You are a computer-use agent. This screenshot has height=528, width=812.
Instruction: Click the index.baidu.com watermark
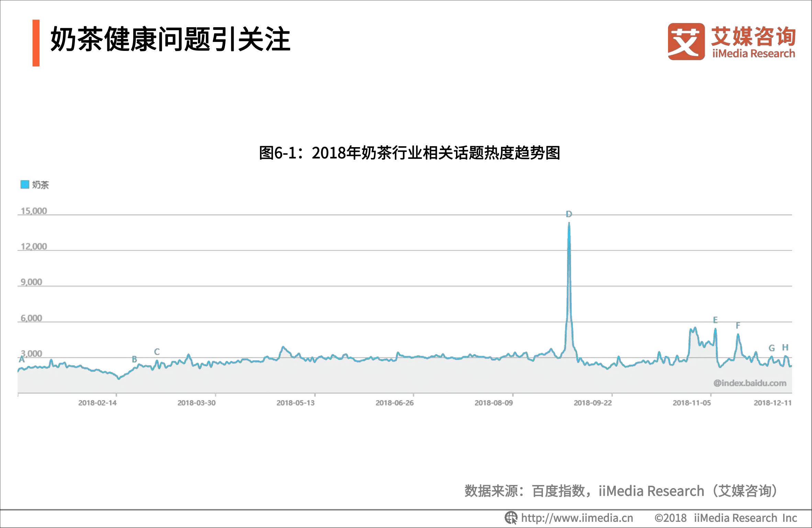click(x=750, y=383)
